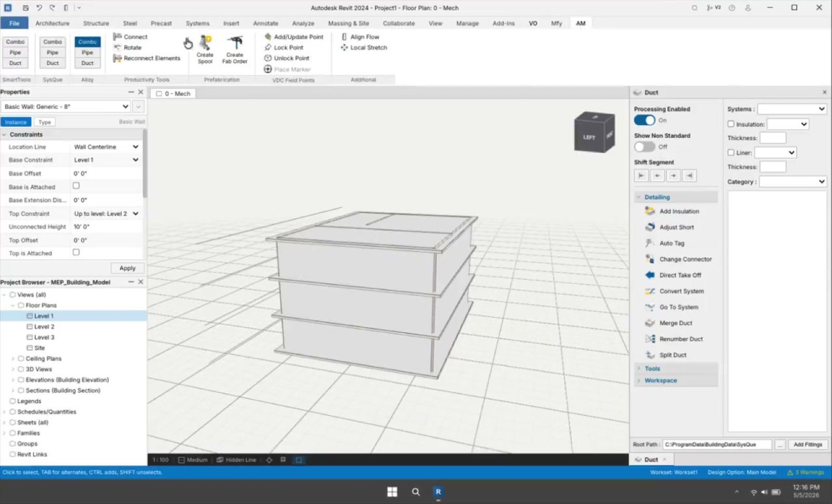The height and width of the screenshot is (504, 832).
Task: Click the SysQue Duct button
Action: (53, 63)
